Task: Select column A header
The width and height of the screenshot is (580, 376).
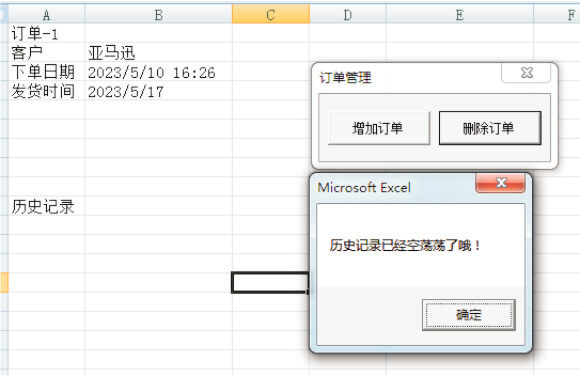Action: [x=47, y=15]
